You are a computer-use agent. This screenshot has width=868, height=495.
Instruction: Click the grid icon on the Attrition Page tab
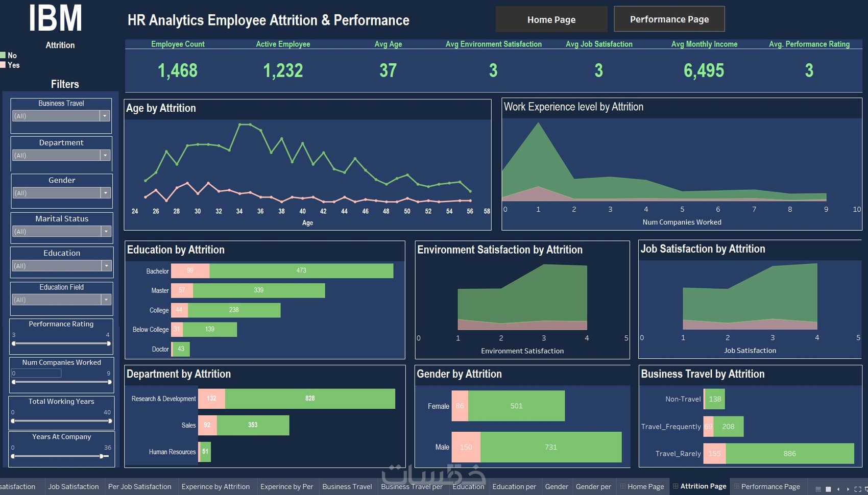pyautogui.click(x=676, y=486)
